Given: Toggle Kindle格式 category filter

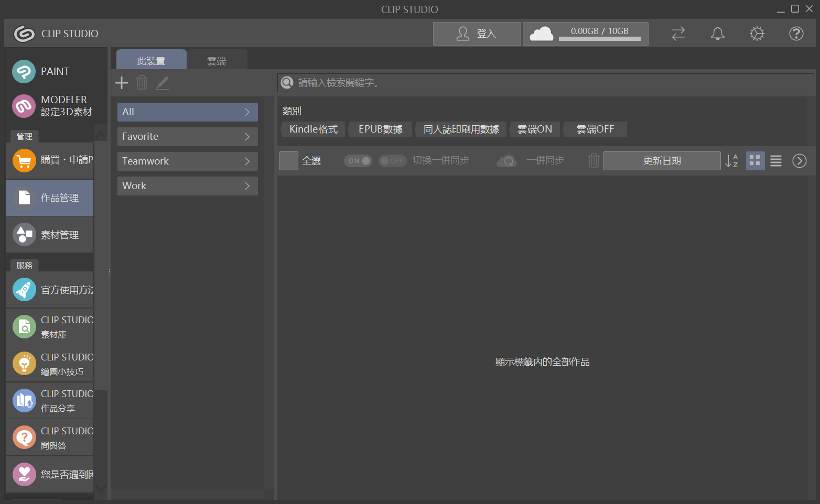Looking at the screenshot, I should 314,129.
